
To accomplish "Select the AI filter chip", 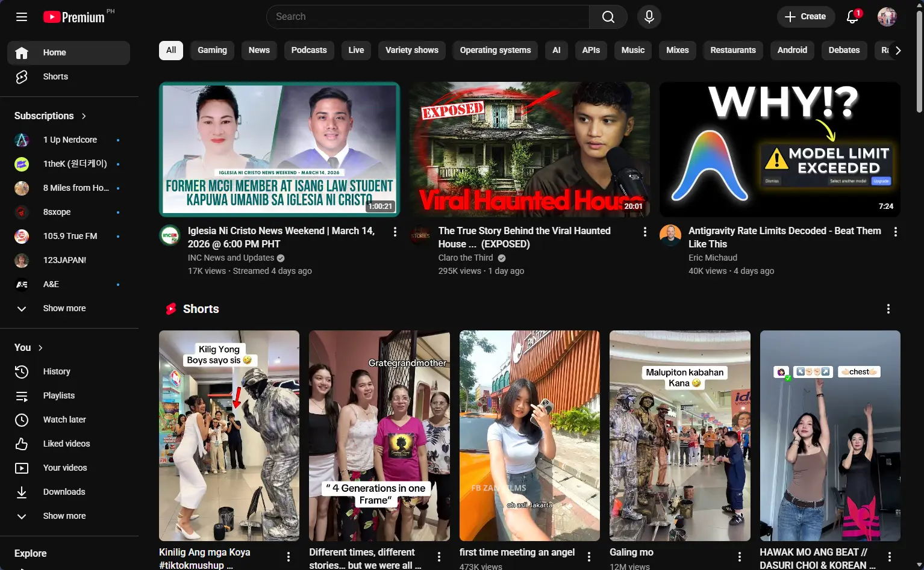I will click(557, 50).
